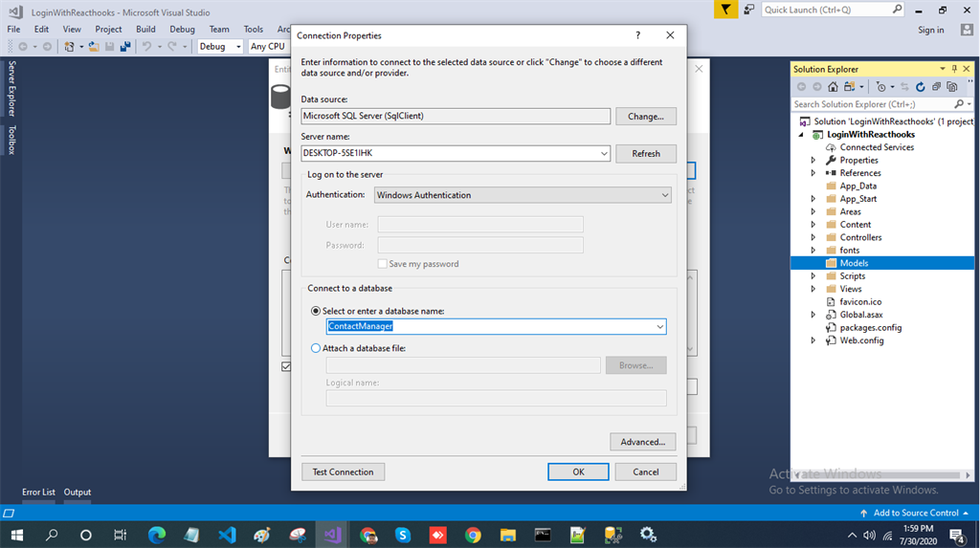The width and height of the screenshot is (980, 548).
Task: Open the Toolbox side tab
Action: coord(11,140)
